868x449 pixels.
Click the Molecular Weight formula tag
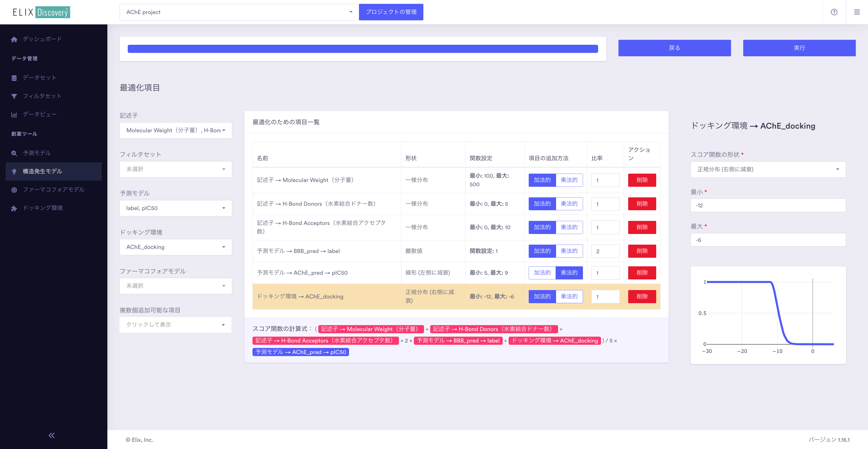tap(371, 329)
